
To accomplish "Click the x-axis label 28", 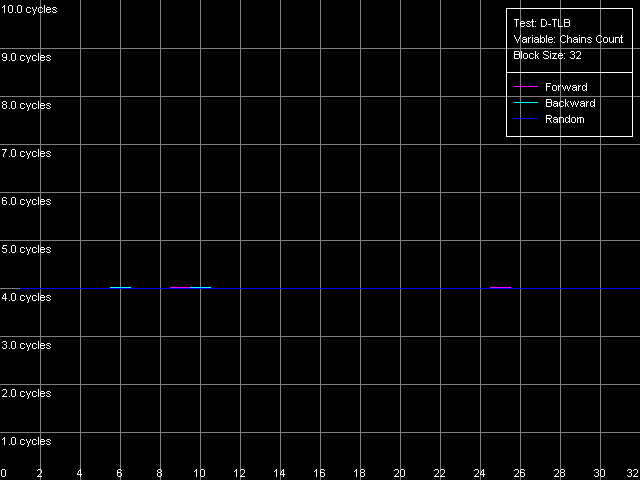I will (559, 473).
